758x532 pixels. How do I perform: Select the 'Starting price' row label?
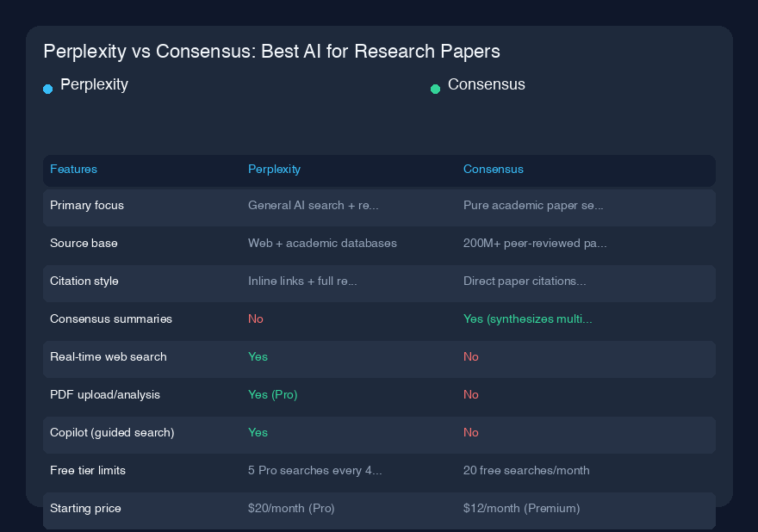pyautogui.click(x=85, y=508)
